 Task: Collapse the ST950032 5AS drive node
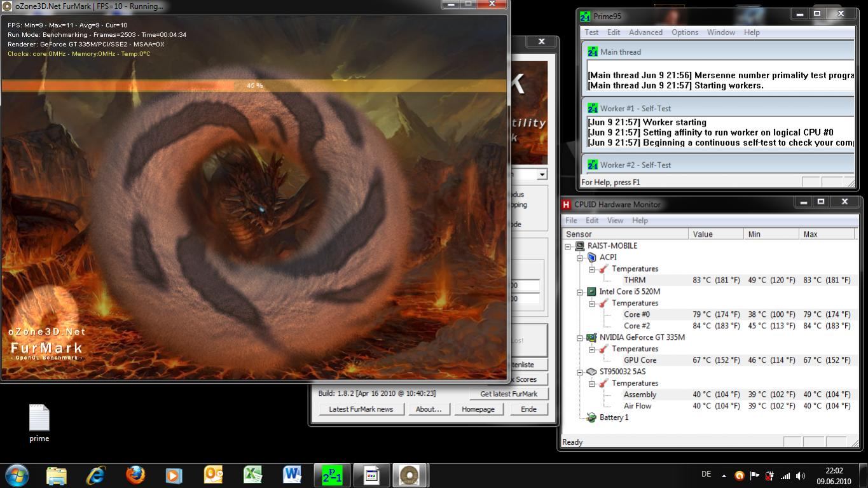pyautogui.click(x=580, y=372)
